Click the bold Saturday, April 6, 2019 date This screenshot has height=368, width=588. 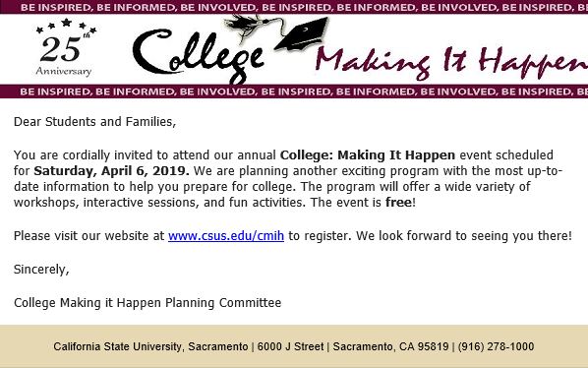111,171
